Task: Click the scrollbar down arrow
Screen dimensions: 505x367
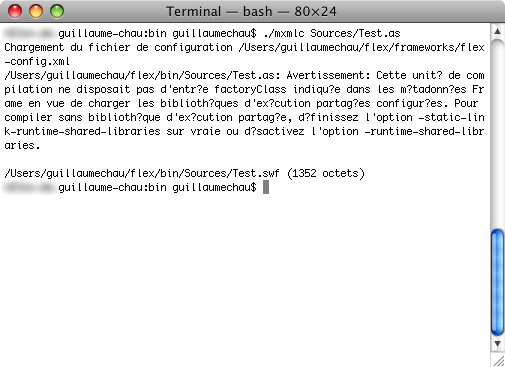Action: tap(497, 344)
